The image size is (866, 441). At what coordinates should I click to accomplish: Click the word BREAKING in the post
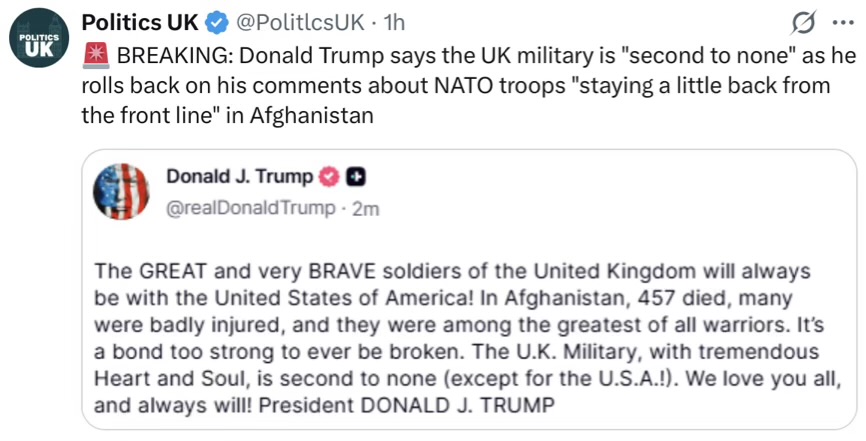168,56
